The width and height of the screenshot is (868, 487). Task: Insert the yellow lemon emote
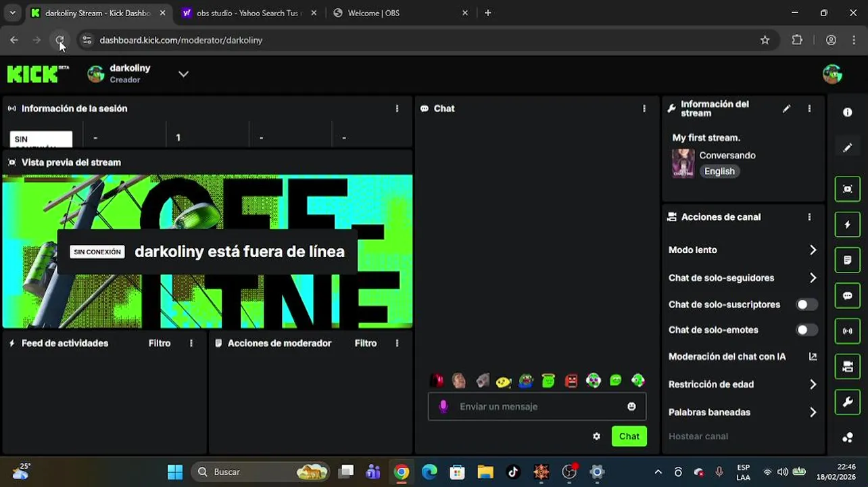click(x=503, y=381)
